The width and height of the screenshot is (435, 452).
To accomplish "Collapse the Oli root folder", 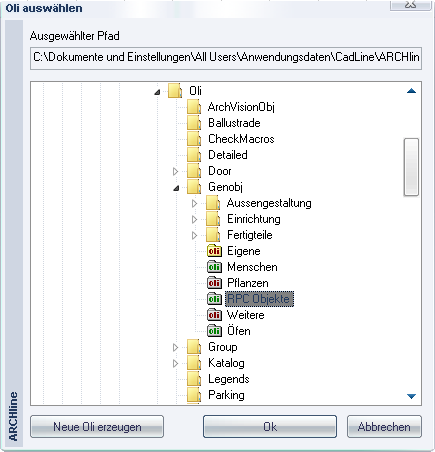I will [x=157, y=92].
